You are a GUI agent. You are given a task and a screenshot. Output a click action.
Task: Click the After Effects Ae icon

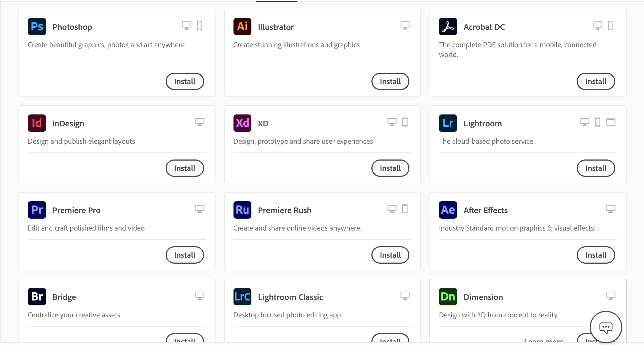click(448, 210)
